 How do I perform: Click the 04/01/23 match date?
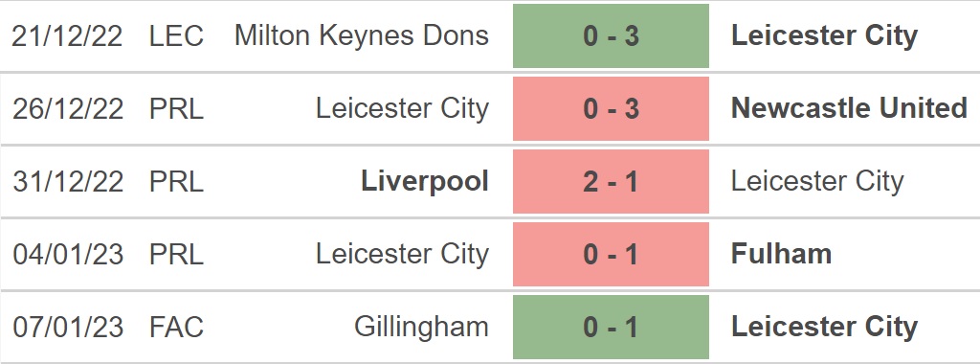(68, 254)
